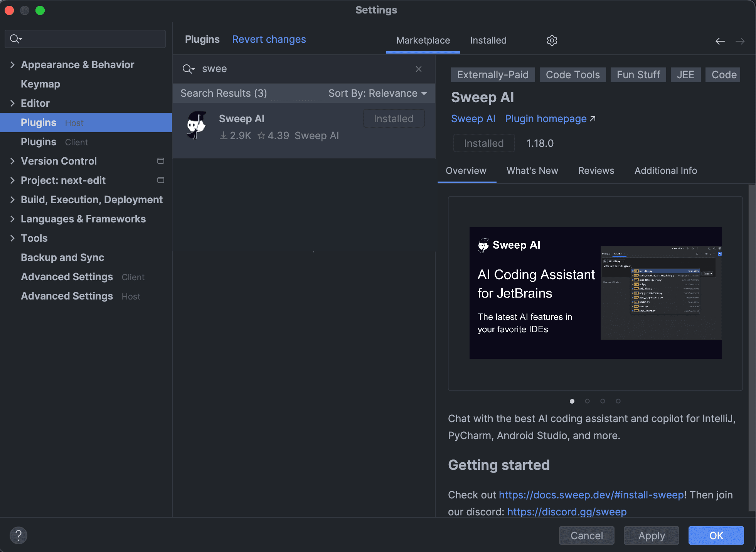
Task: Click the Fun Stuff tag
Action: [x=638, y=75]
